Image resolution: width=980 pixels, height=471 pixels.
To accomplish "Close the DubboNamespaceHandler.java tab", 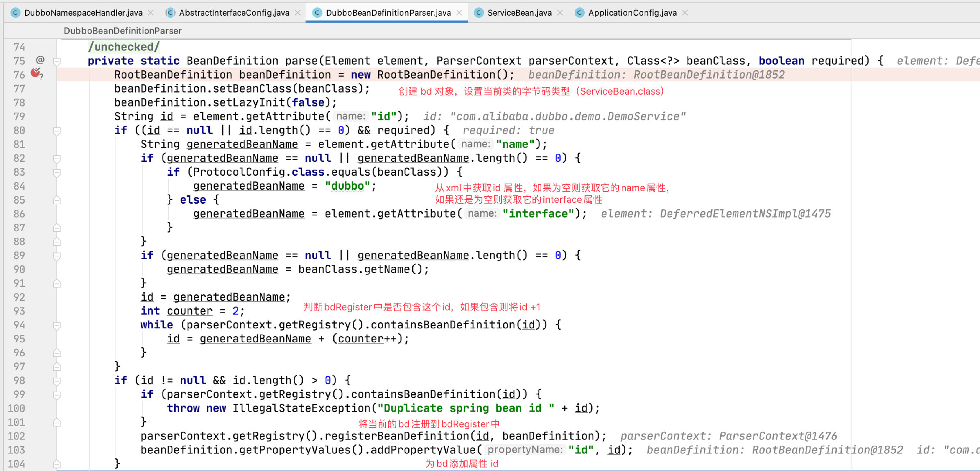I will (x=151, y=13).
